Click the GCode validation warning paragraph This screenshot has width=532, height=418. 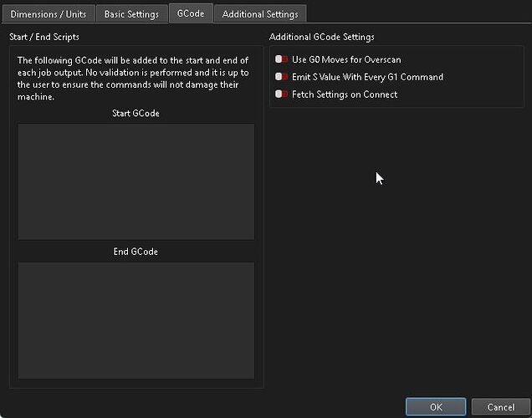[133, 79]
